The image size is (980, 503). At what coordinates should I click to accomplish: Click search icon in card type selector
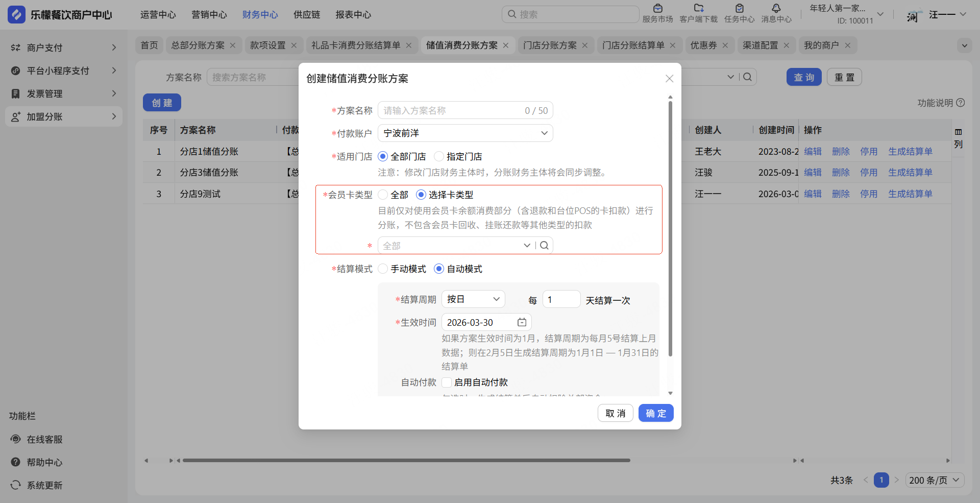click(545, 246)
